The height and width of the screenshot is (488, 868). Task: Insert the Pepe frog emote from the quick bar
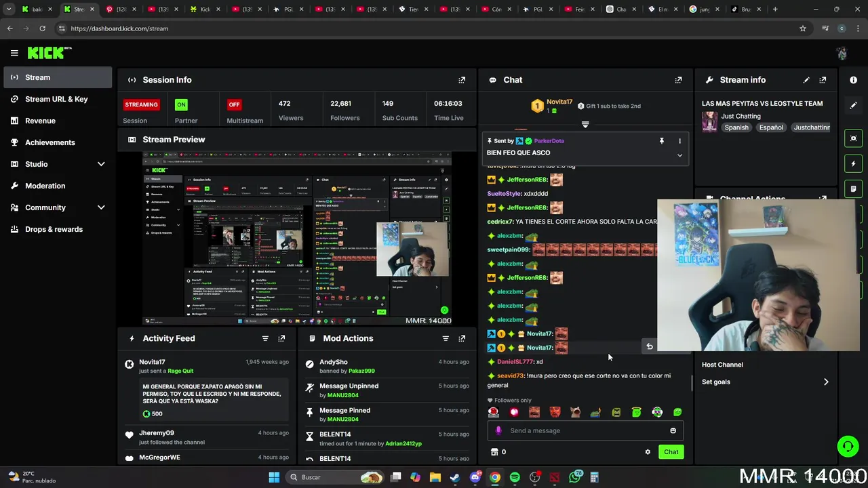595,412
